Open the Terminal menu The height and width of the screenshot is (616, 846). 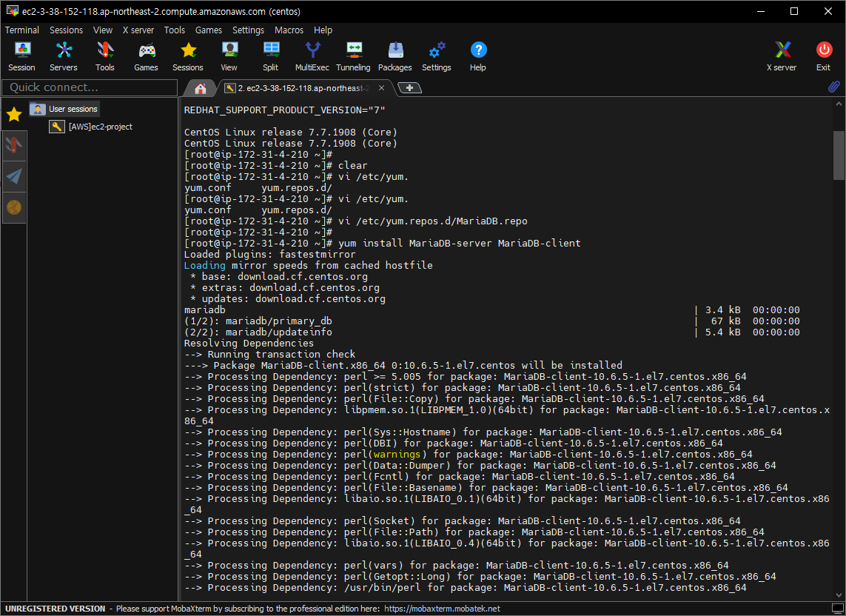(x=22, y=30)
